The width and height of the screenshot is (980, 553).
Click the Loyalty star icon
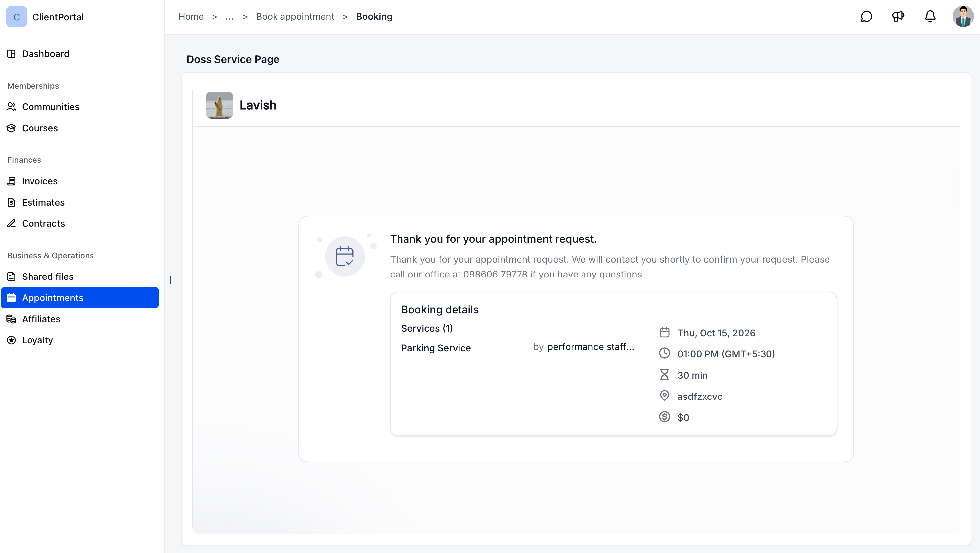pyautogui.click(x=11, y=340)
